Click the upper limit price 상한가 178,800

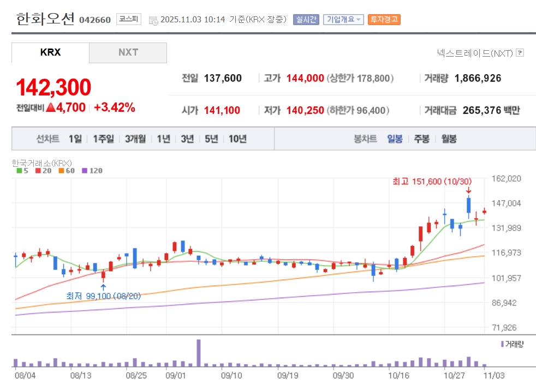click(360, 78)
